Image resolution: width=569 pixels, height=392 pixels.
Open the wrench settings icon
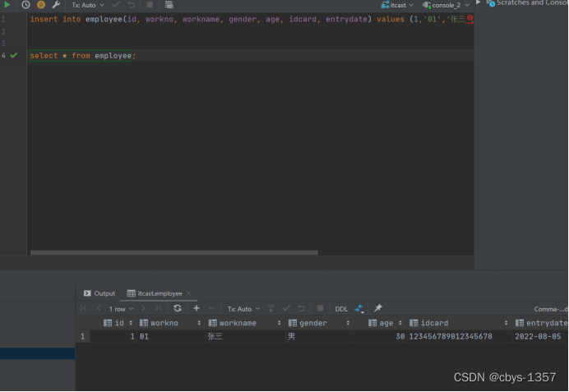(56, 5)
